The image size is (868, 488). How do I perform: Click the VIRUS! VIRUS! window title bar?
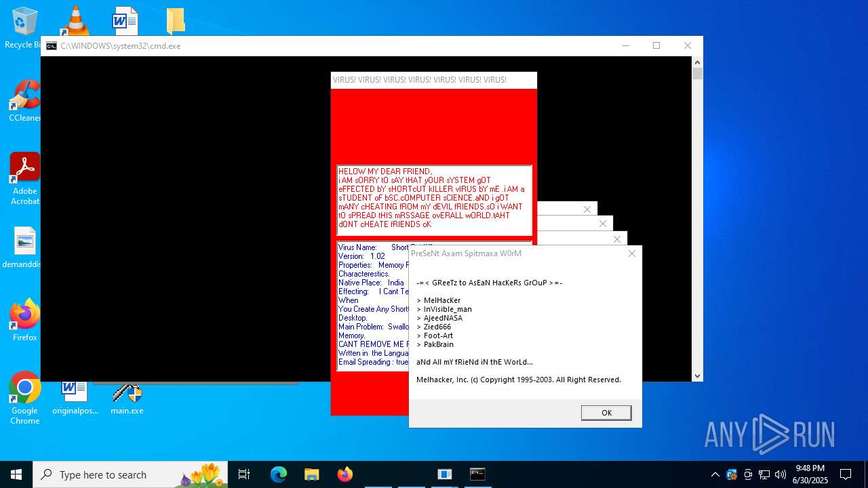[x=434, y=80]
